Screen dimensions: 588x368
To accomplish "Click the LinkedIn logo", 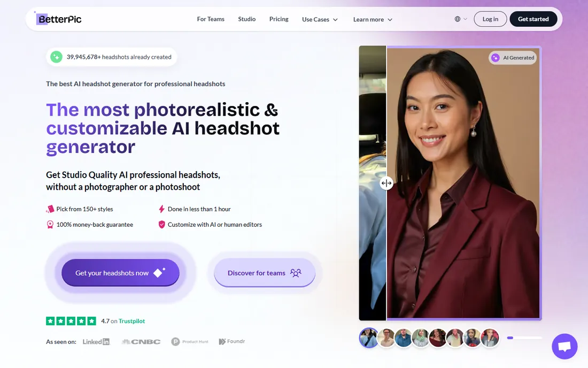I will 96,342.
